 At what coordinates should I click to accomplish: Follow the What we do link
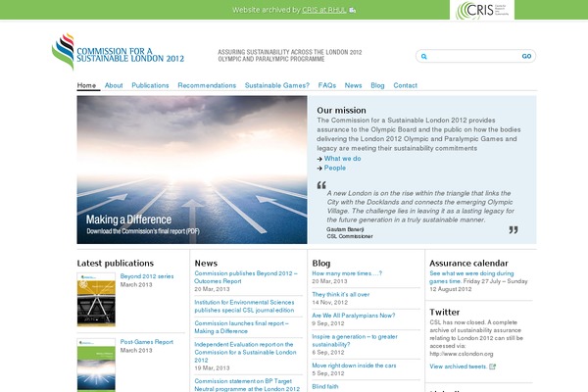click(342, 159)
